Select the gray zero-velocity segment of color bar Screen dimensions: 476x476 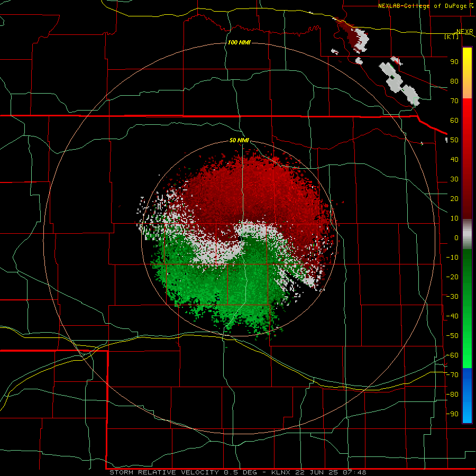(467, 234)
